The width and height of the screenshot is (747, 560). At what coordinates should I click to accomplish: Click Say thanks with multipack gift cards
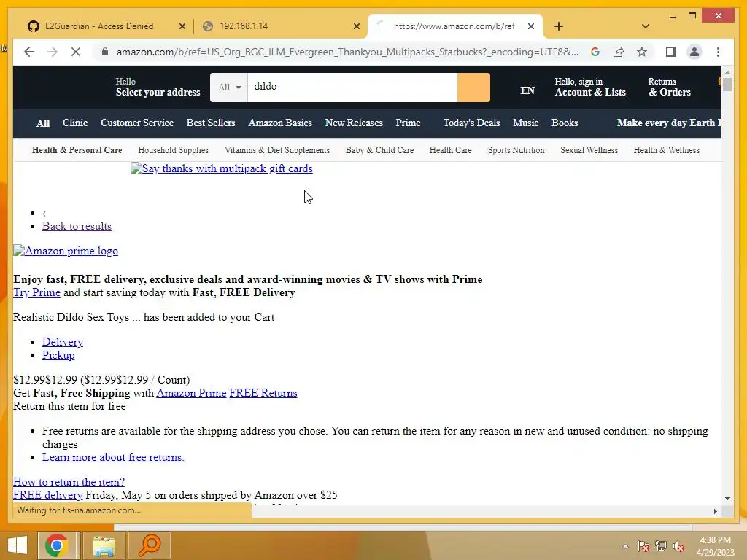(x=222, y=168)
